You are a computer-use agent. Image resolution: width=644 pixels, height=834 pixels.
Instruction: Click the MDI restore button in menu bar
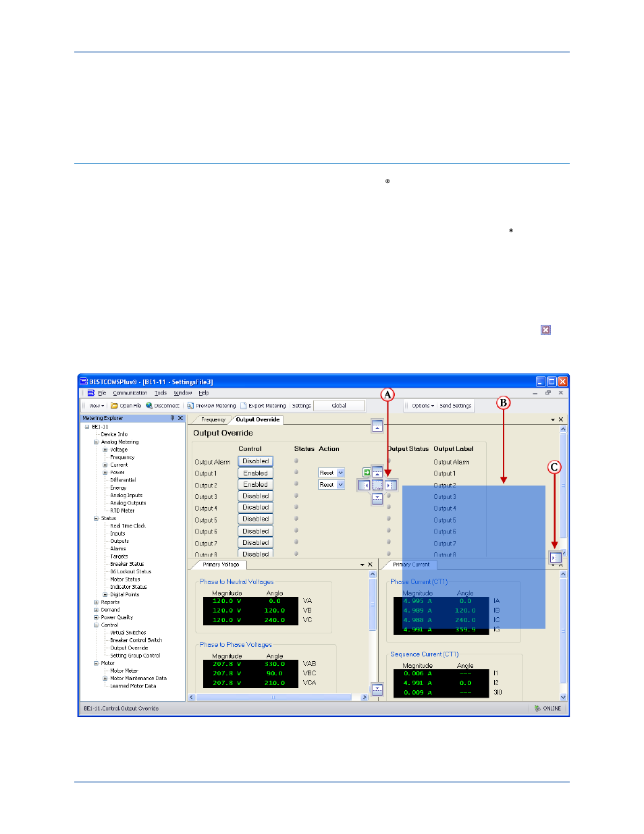[x=548, y=392]
